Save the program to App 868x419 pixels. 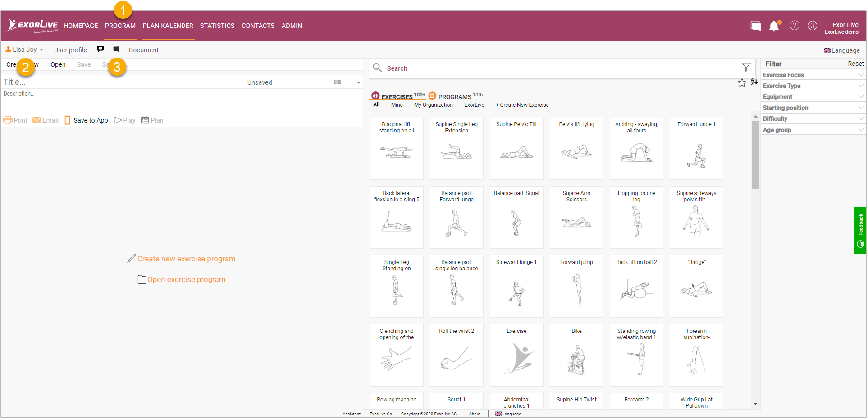coord(86,120)
